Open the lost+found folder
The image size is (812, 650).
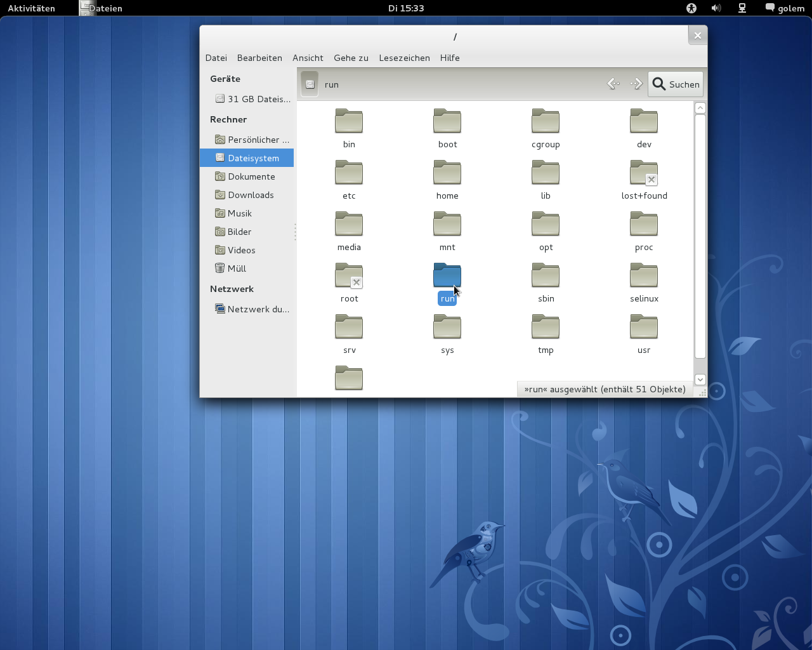tap(644, 173)
